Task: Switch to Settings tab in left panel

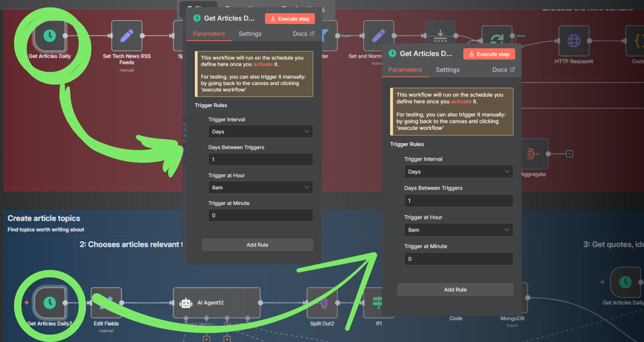Action: point(250,34)
